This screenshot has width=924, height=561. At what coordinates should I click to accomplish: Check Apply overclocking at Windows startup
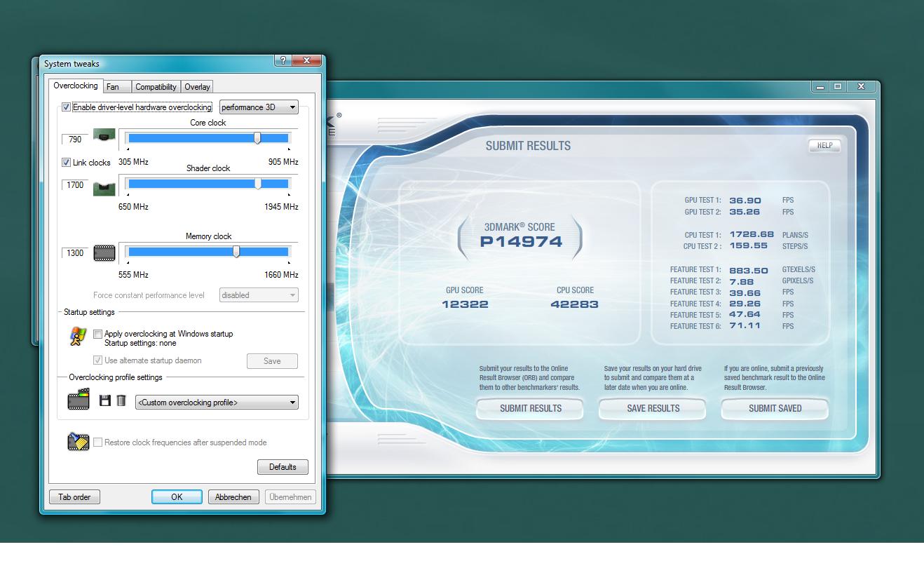98,334
